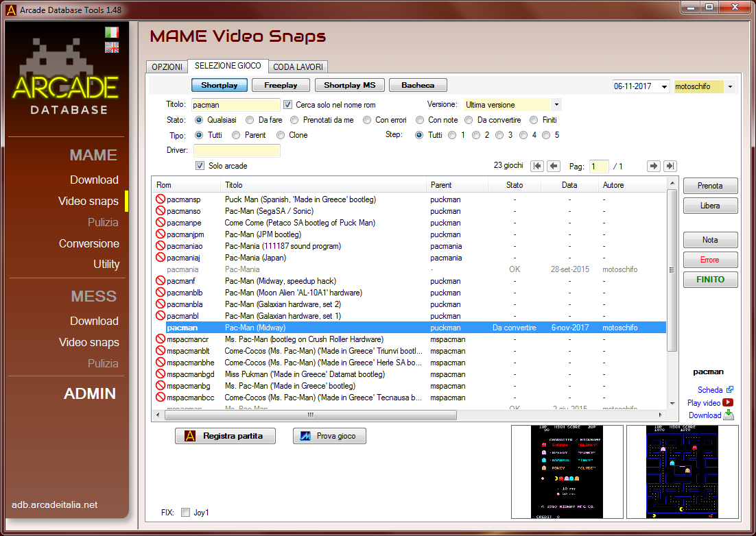Expand the Versione 'Ultima versione' dropdown
This screenshot has height=536, width=756.
[x=556, y=104]
